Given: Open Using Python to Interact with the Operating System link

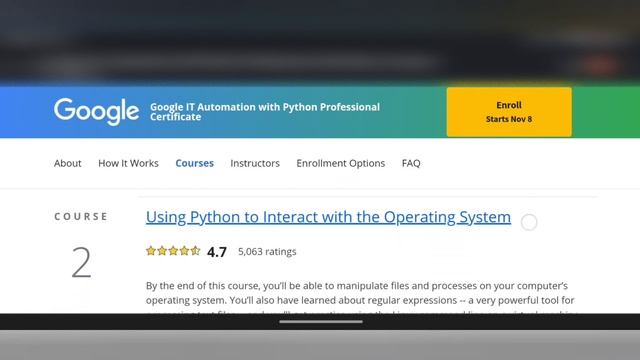Looking at the screenshot, I should click(x=328, y=217).
